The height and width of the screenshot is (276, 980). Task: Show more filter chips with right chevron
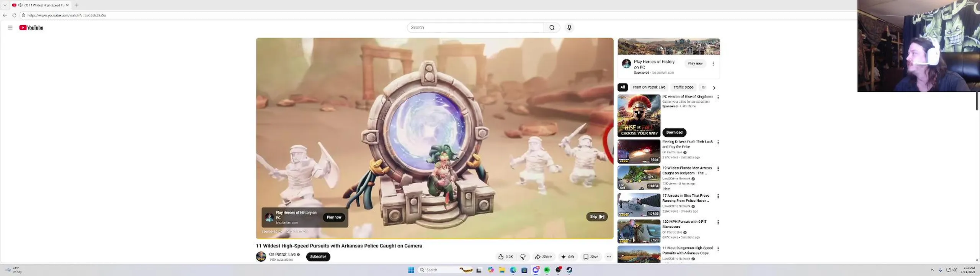pos(714,87)
